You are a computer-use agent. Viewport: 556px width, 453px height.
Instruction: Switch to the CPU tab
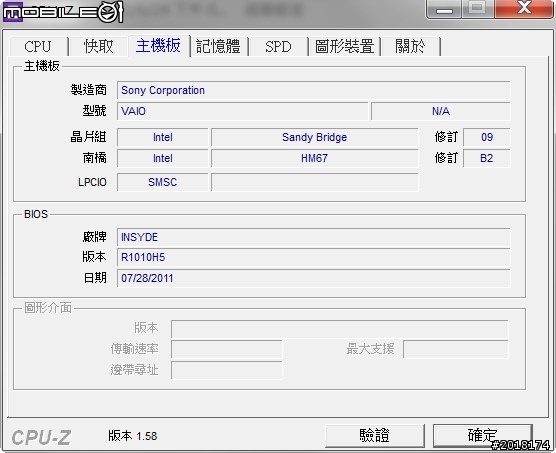[38, 46]
